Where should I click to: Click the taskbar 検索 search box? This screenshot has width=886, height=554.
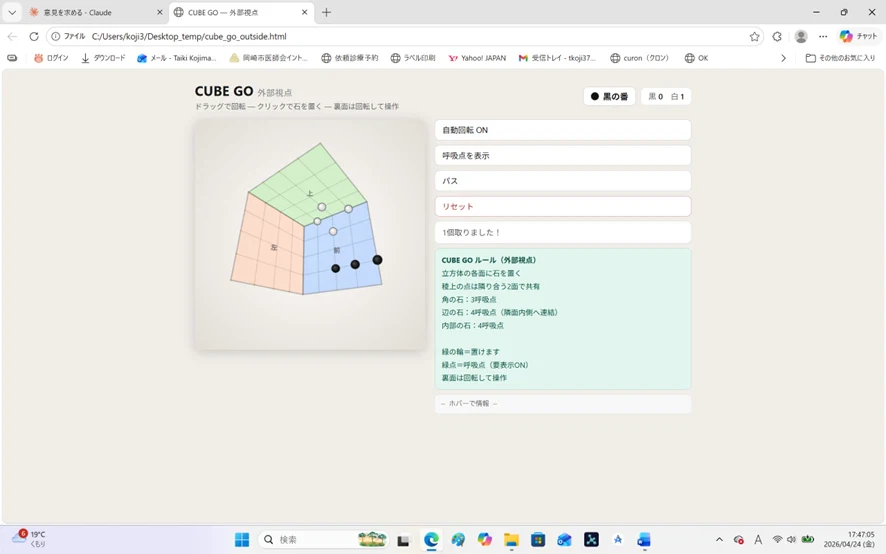[x=324, y=540]
